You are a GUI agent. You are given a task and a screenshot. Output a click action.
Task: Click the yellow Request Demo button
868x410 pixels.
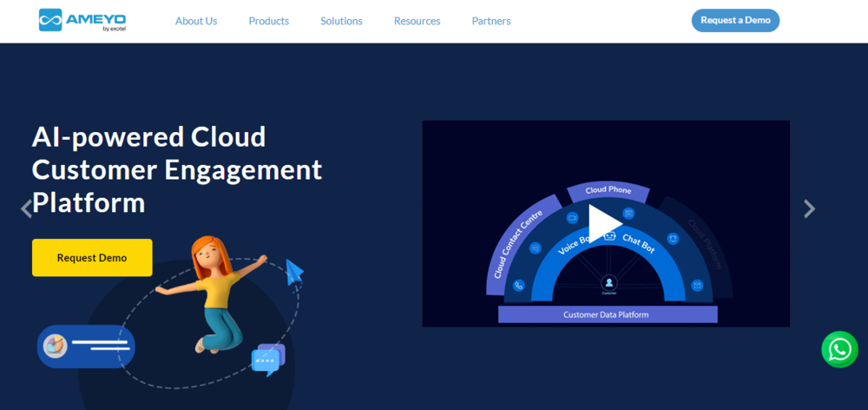click(x=92, y=258)
